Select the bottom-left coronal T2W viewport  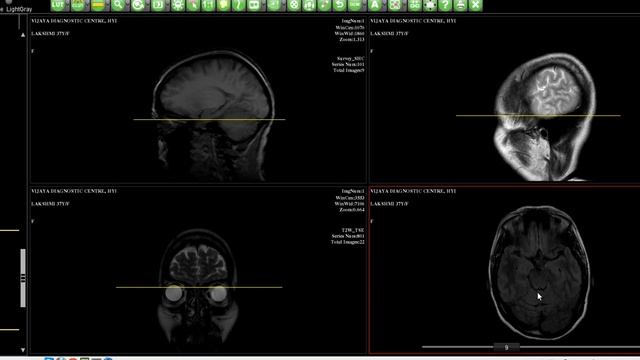point(198,270)
